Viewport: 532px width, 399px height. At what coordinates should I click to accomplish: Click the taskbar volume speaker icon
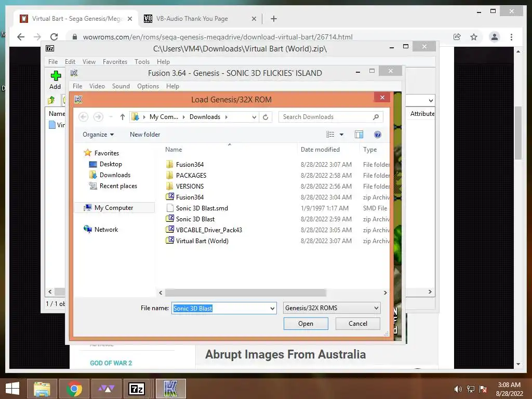(458, 389)
